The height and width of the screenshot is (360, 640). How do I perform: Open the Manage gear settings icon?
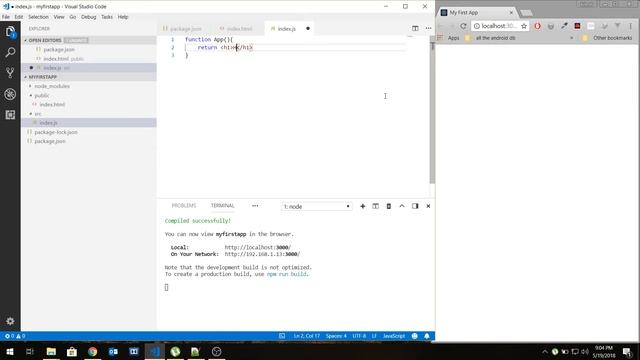click(x=10, y=321)
